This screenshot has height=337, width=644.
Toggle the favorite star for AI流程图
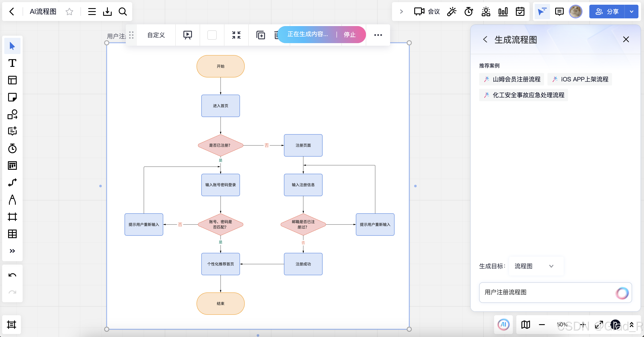(x=69, y=12)
